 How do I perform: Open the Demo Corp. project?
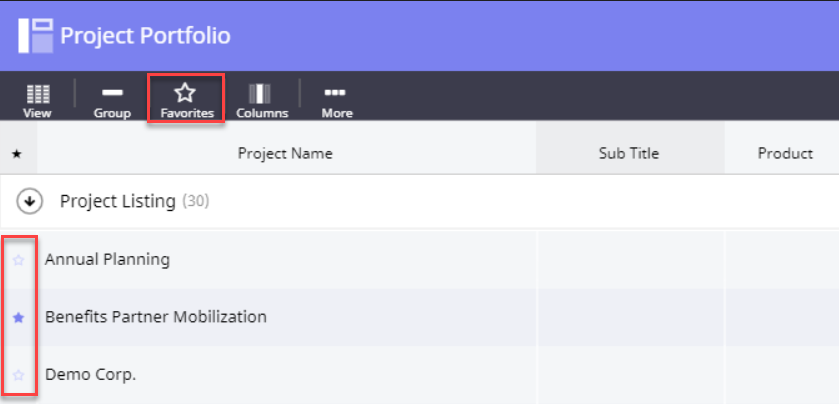coord(90,375)
